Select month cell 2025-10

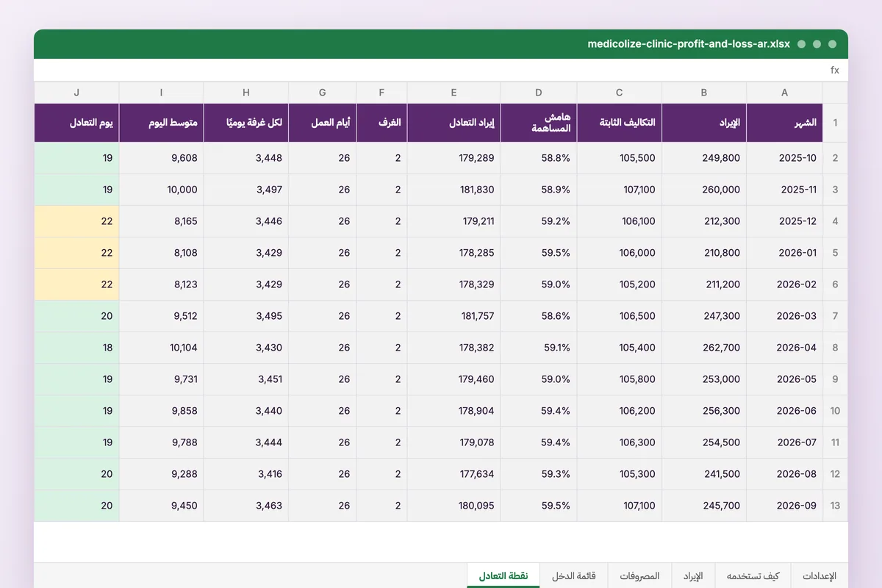(x=784, y=158)
